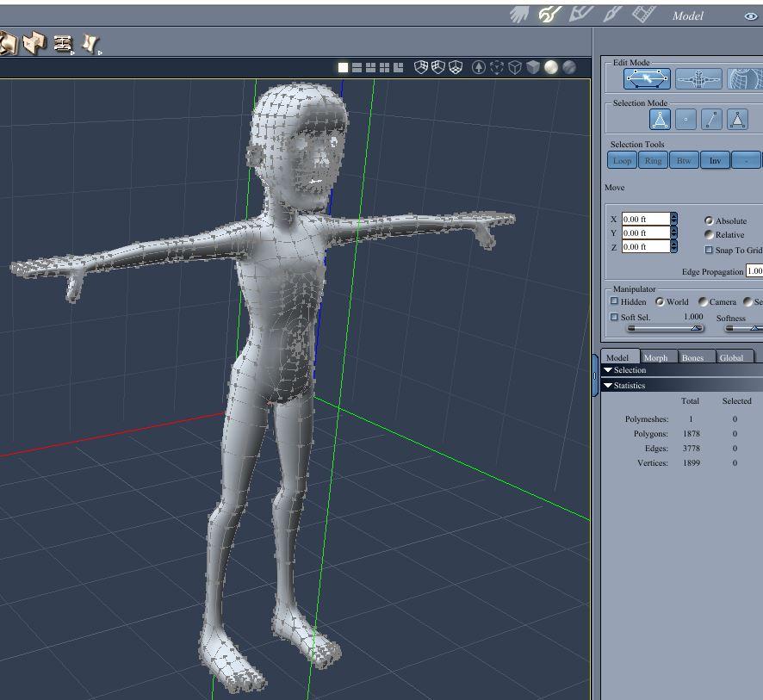Enable the Hidden manipulator checkbox
This screenshot has width=763, height=700.
614,301
